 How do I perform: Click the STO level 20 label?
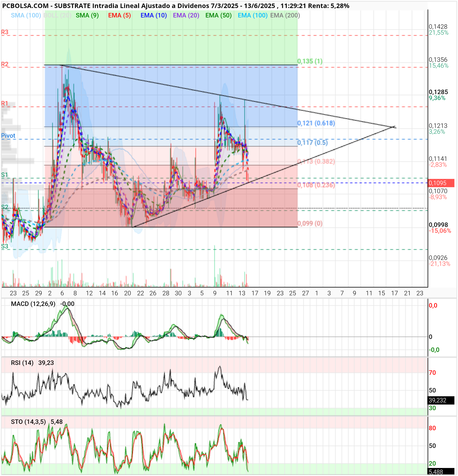coord(432,463)
